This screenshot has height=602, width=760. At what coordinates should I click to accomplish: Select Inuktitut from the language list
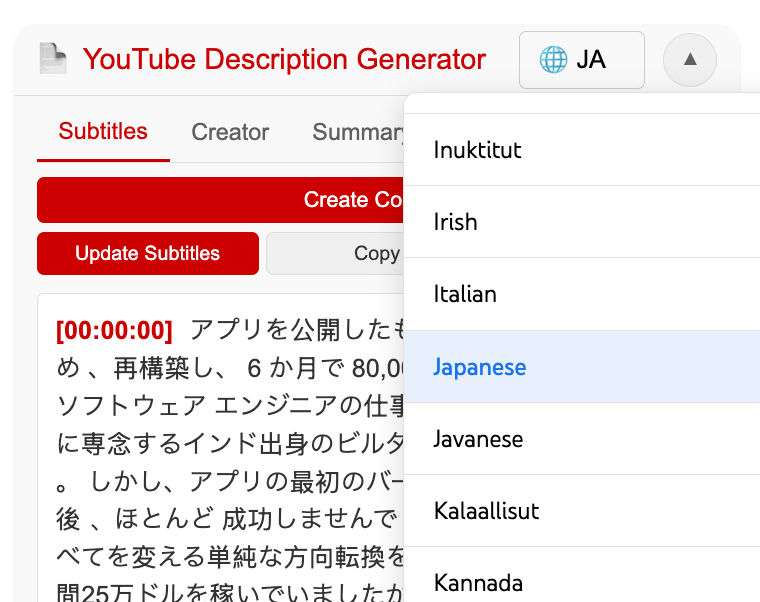pyautogui.click(x=582, y=150)
